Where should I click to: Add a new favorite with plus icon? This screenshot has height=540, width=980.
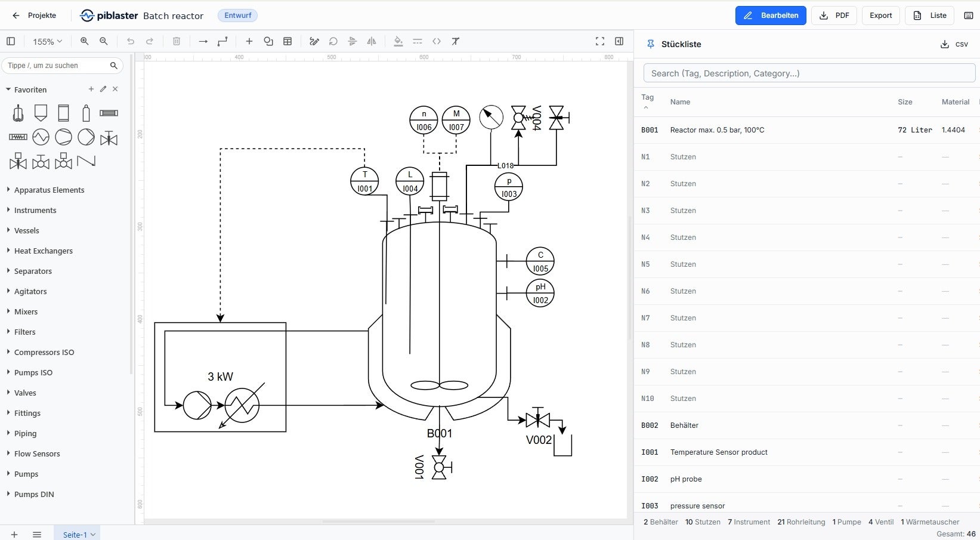point(91,89)
